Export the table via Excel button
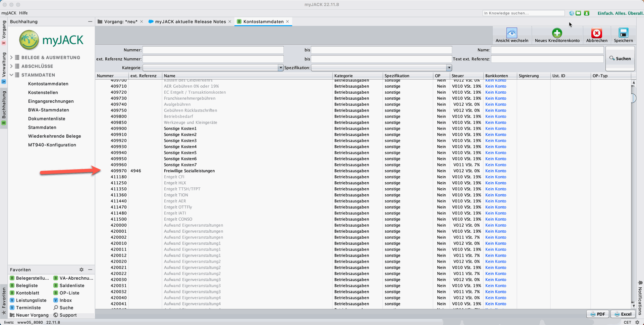The image size is (644, 325). tap(623, 314)
